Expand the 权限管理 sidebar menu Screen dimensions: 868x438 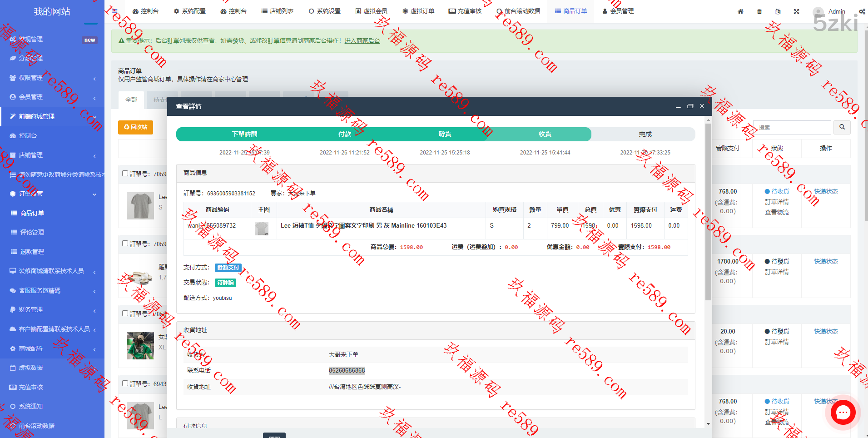(x=94, y=78)
